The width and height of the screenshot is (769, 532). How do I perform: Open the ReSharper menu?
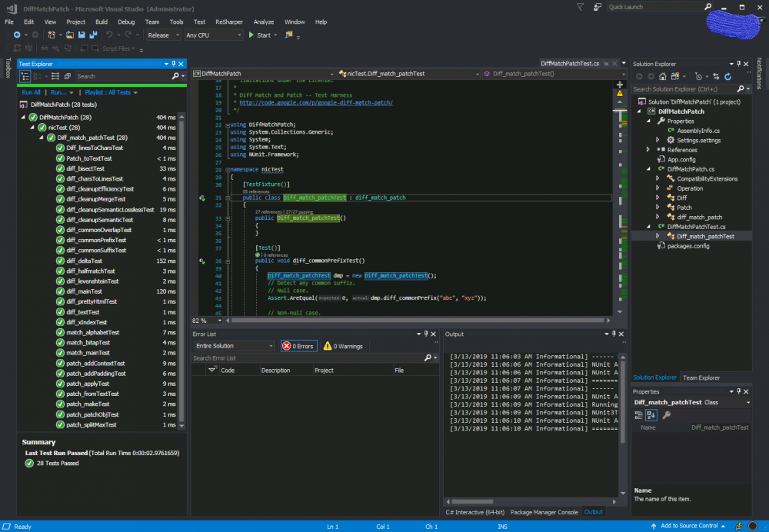229,22
